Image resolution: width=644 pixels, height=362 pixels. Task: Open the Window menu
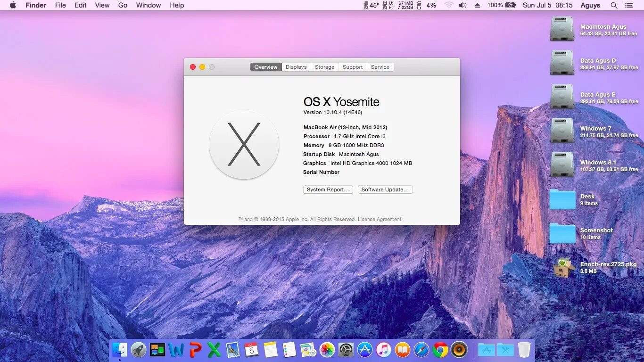click(x=149, y=5)
